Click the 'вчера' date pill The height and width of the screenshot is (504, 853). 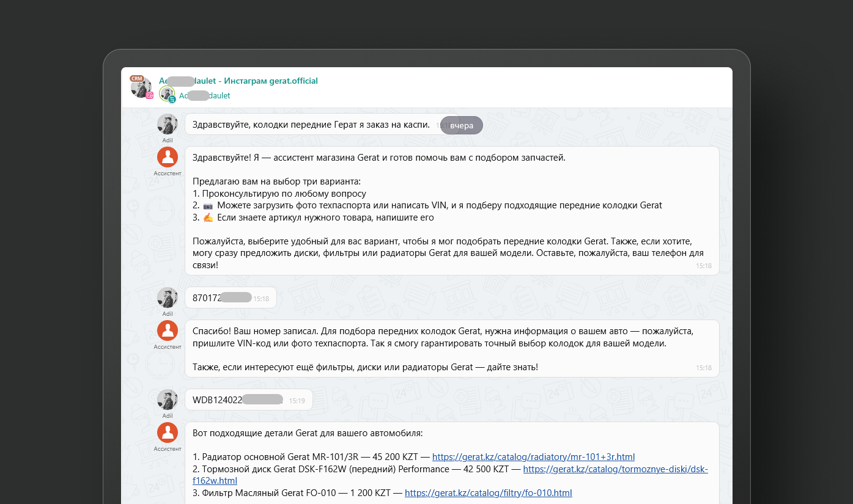pos(462,125)
